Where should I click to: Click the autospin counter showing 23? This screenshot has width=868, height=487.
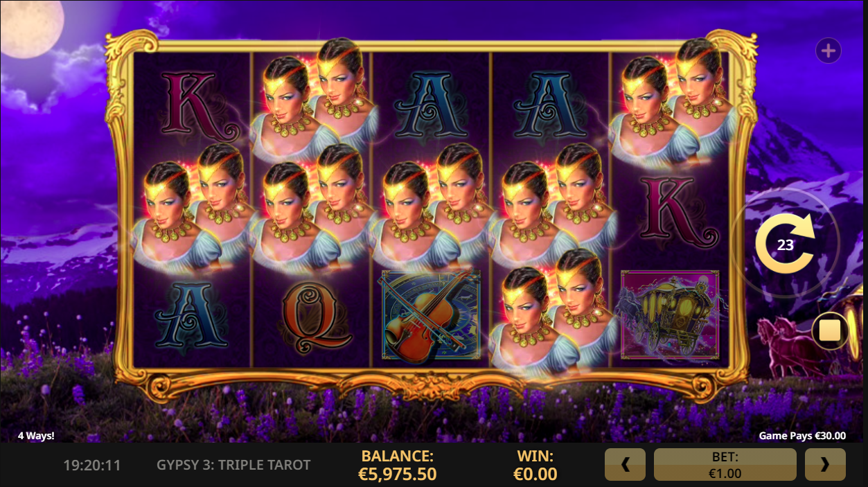coord(785,245)
